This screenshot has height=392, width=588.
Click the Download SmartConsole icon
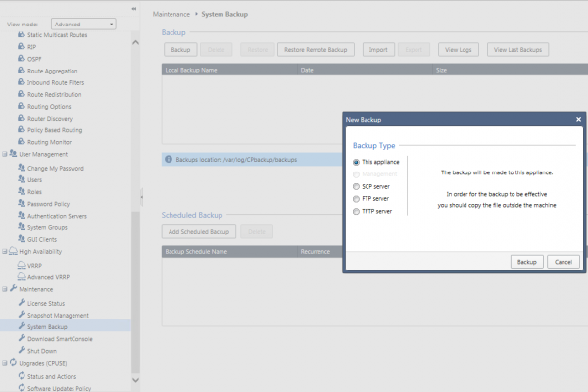(x=21, y=338)
